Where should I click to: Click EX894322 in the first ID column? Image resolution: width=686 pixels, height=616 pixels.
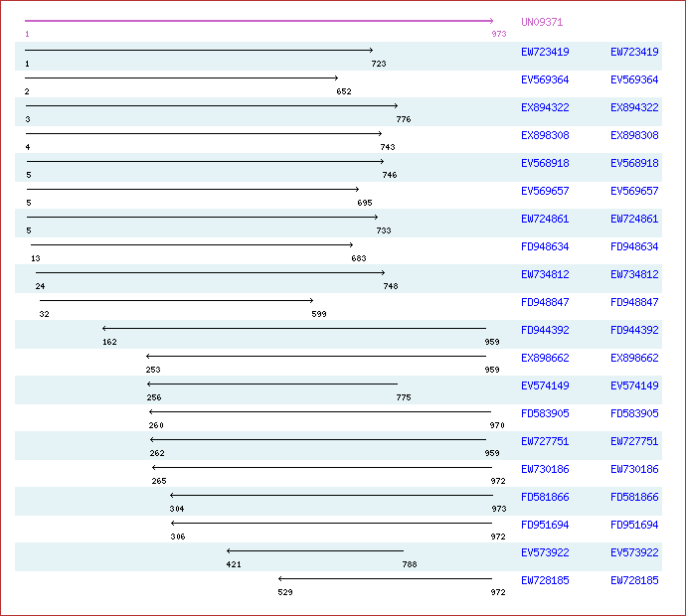(x=545, y=107)
